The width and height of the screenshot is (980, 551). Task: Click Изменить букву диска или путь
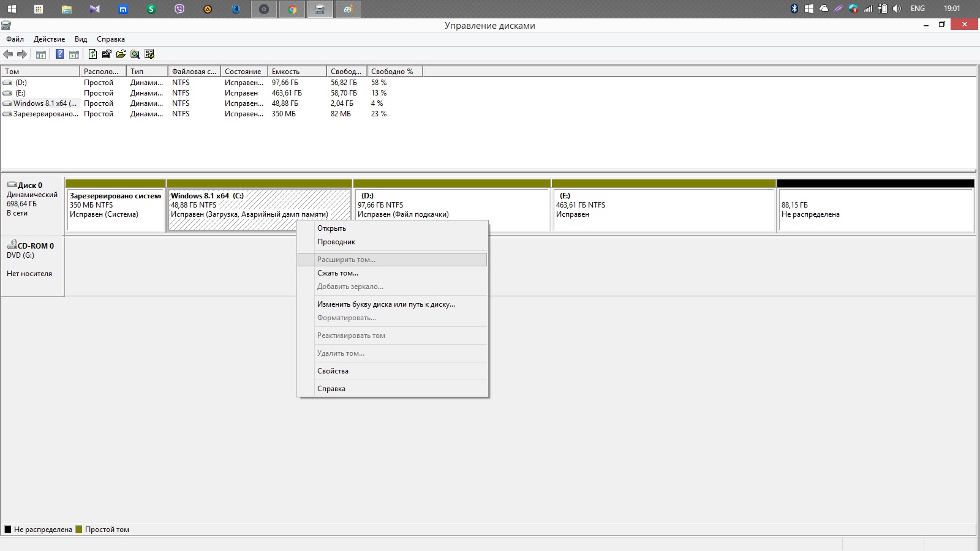(386, 304)
